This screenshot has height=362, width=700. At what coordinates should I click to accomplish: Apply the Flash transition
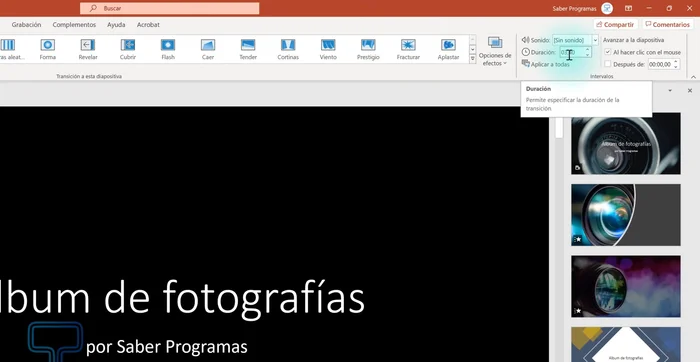pyautogui.click(x=168, y=49)
